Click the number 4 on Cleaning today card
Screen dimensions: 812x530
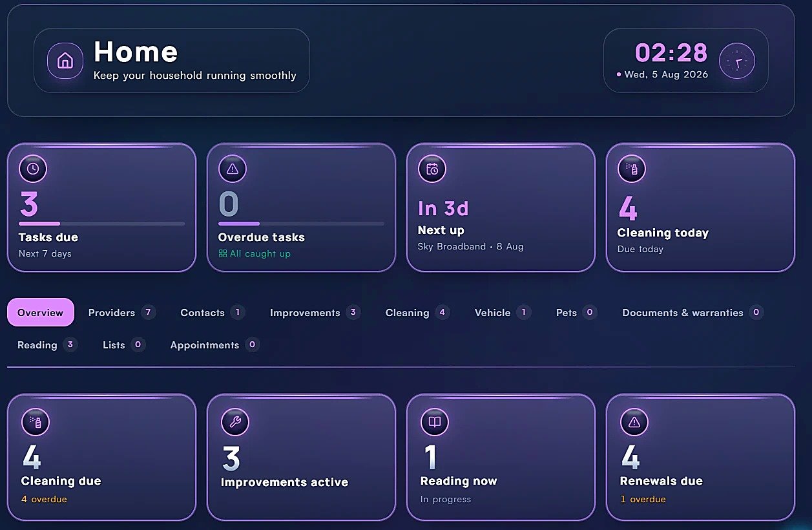point(628,208)
